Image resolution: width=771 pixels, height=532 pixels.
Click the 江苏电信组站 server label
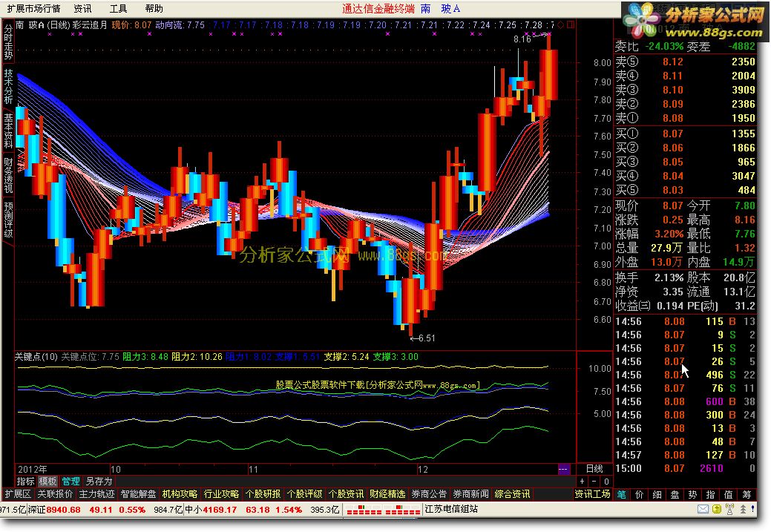coord(451,510)
